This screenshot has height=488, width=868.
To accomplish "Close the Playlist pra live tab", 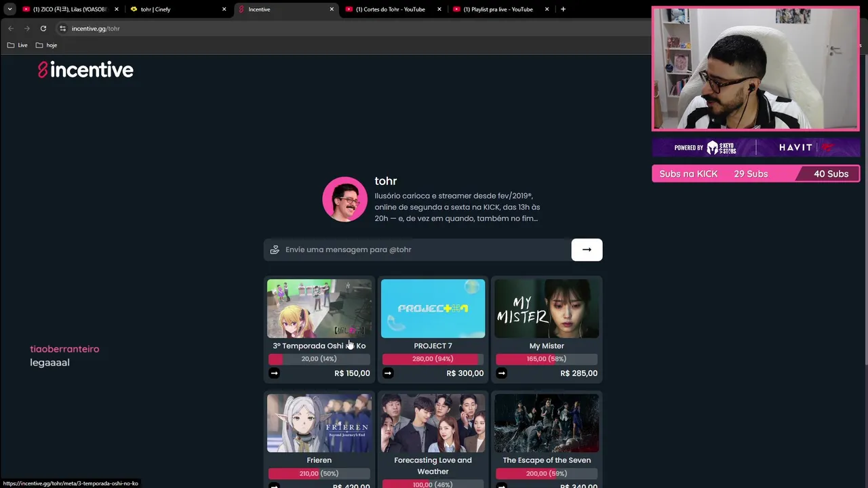I will click(547, 9).
